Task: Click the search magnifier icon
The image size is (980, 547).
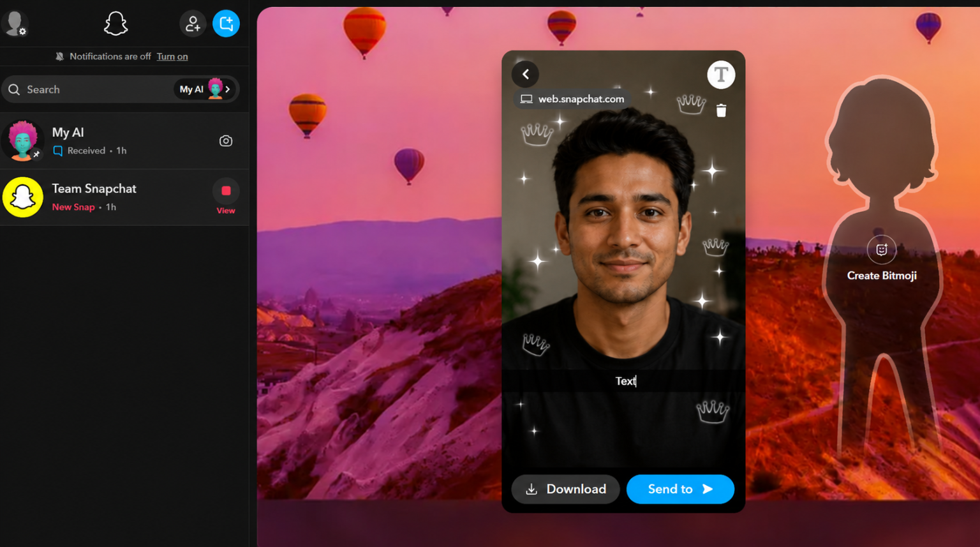Action: pos(14,89)
